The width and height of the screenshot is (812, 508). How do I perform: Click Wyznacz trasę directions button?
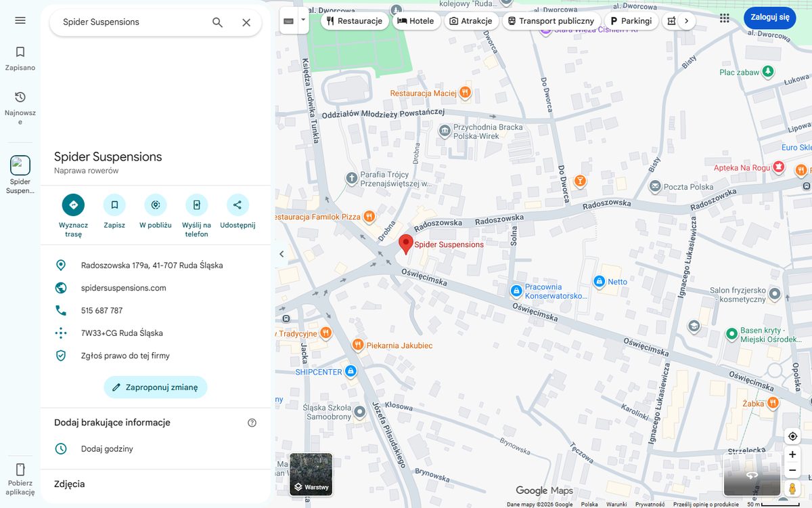point(73,216)
